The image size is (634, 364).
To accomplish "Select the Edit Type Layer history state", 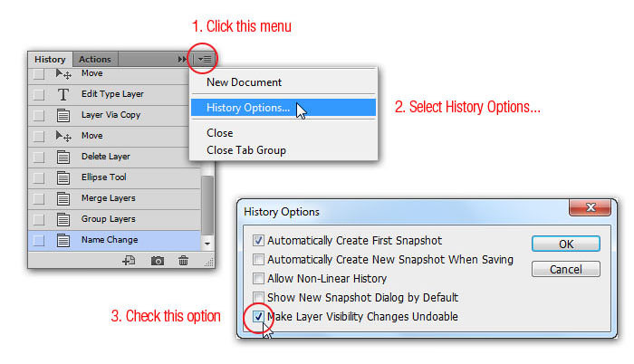I will [x=112, y=94].
